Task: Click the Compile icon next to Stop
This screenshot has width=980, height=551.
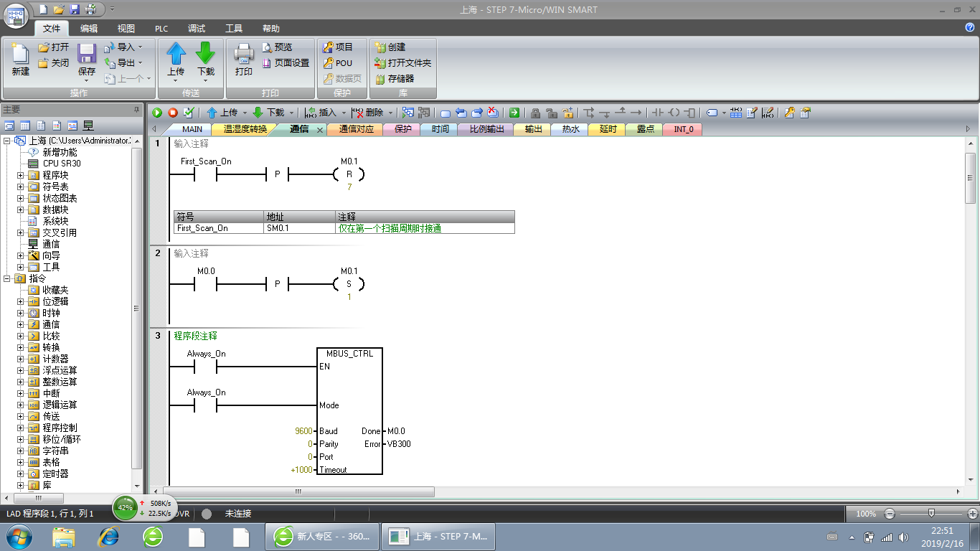Action: 189,113
